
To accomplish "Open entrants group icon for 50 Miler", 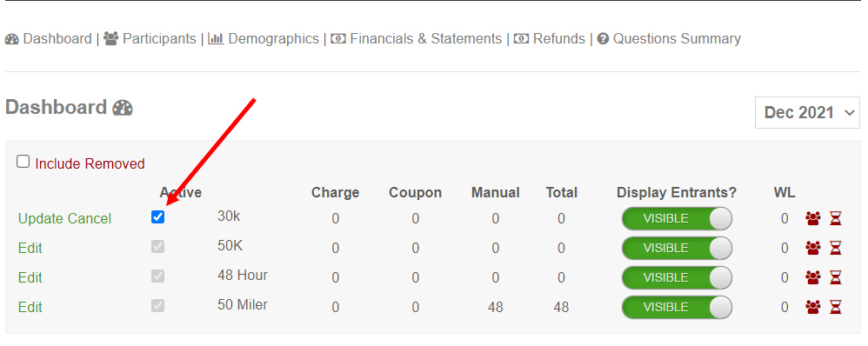I will [812, 307].
